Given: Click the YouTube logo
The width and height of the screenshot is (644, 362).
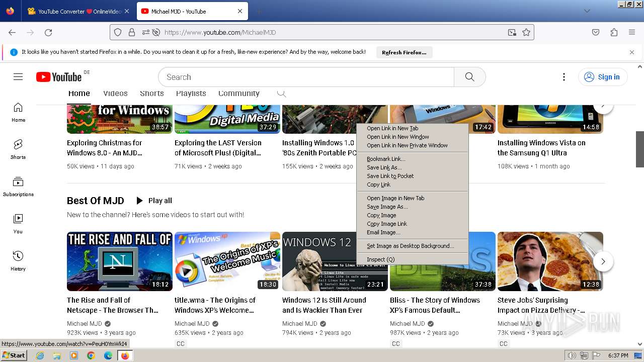Looking at the screenshot, I should tap(59, 76).
